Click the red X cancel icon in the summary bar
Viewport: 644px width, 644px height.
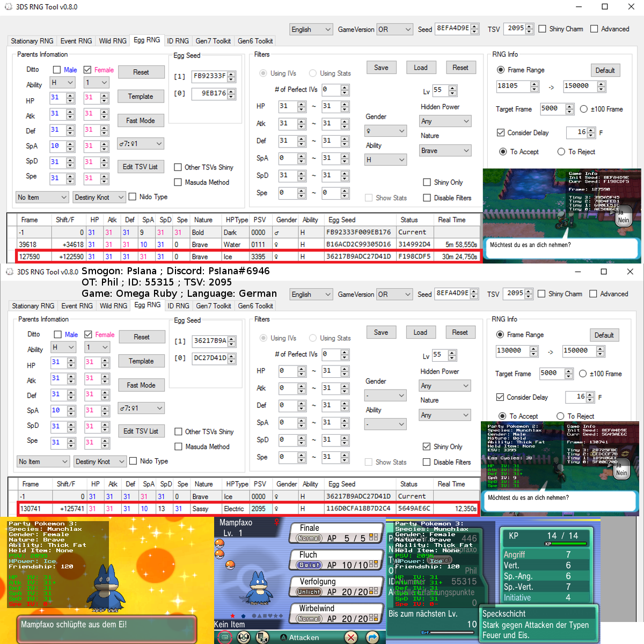350,637
